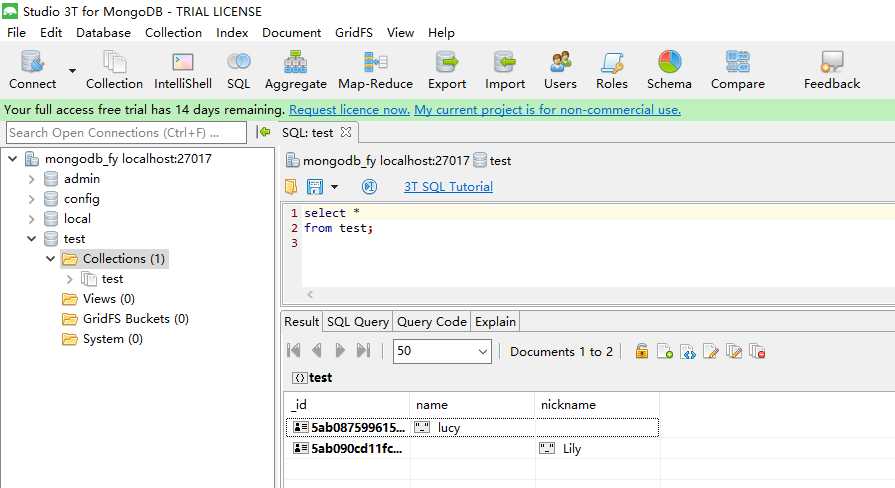Open the Compare tool
This screenshot has height=488, width=895.
(737, 70)
